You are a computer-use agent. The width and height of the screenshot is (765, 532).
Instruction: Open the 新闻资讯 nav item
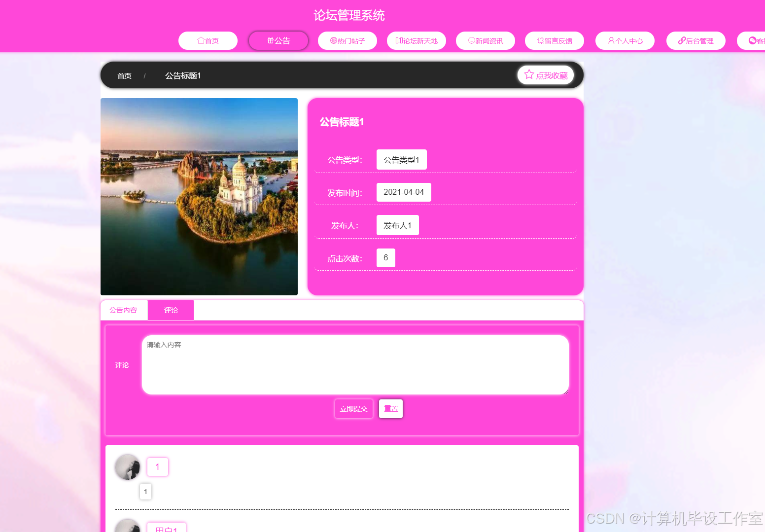coord(486,41)
